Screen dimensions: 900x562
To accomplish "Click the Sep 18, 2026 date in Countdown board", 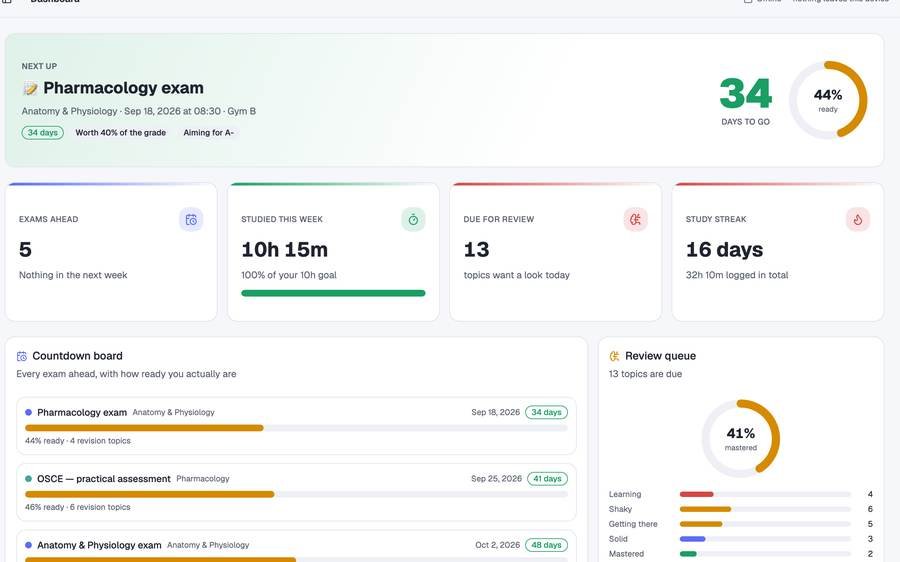I will [x=495, y=412].
